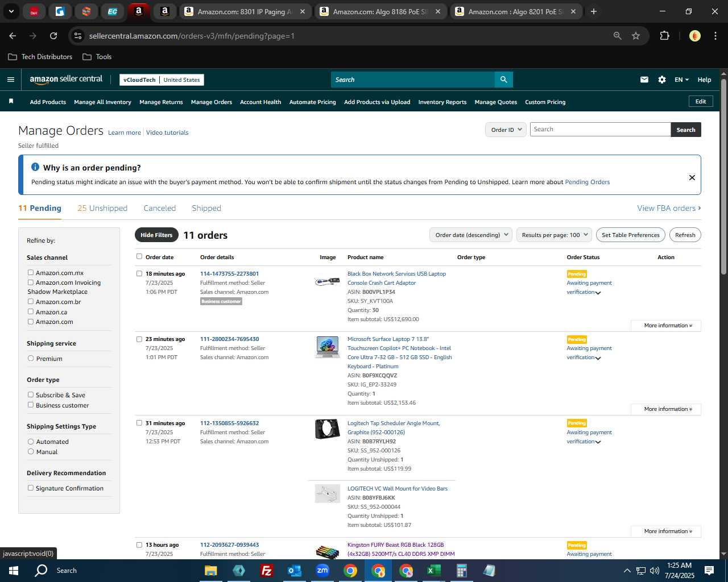
Task: Click the Manage Orders Order ID search field
Action: [601, 130]
